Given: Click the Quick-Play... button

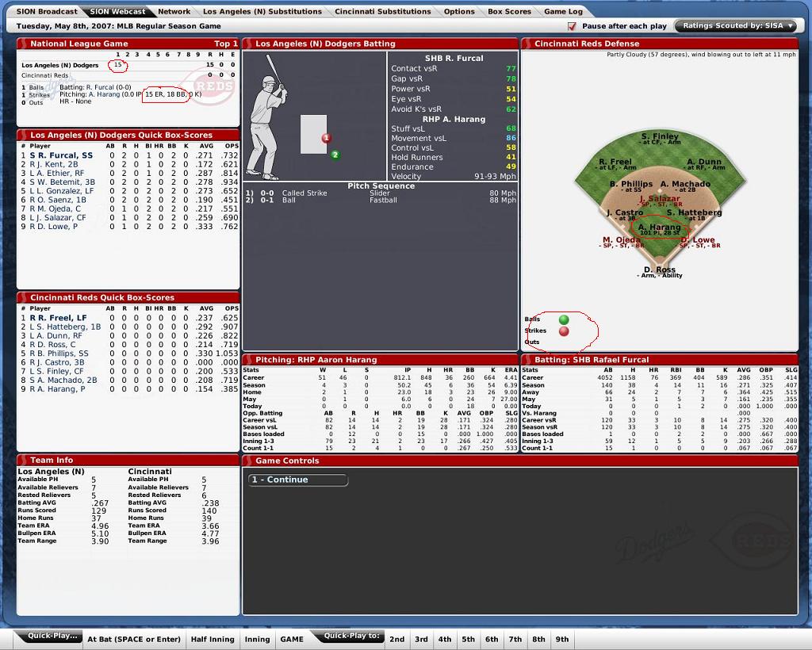Looking at the screenshot, I should click(52, 636).
